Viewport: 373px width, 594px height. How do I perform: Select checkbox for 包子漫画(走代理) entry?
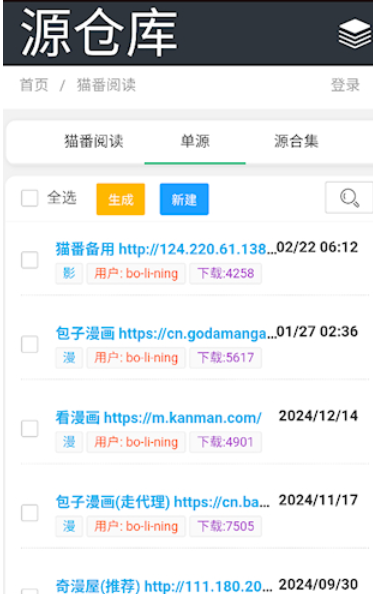(x=30, y=513)
